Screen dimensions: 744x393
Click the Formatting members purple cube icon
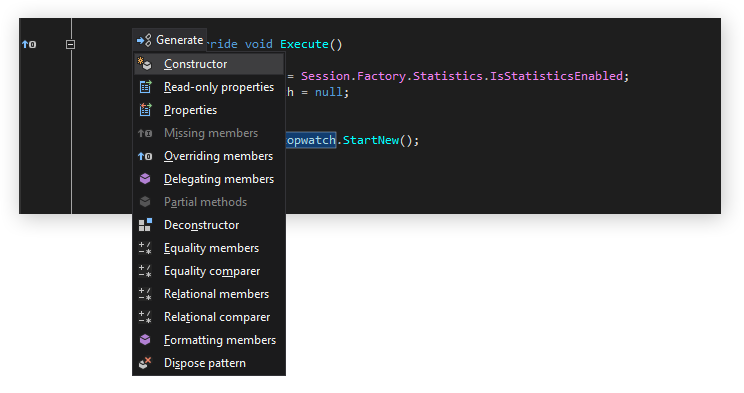coord(145,340)
